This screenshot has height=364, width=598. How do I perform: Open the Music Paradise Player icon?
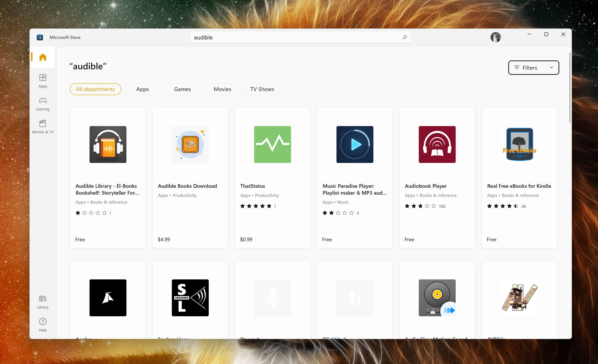coord(355,144)
